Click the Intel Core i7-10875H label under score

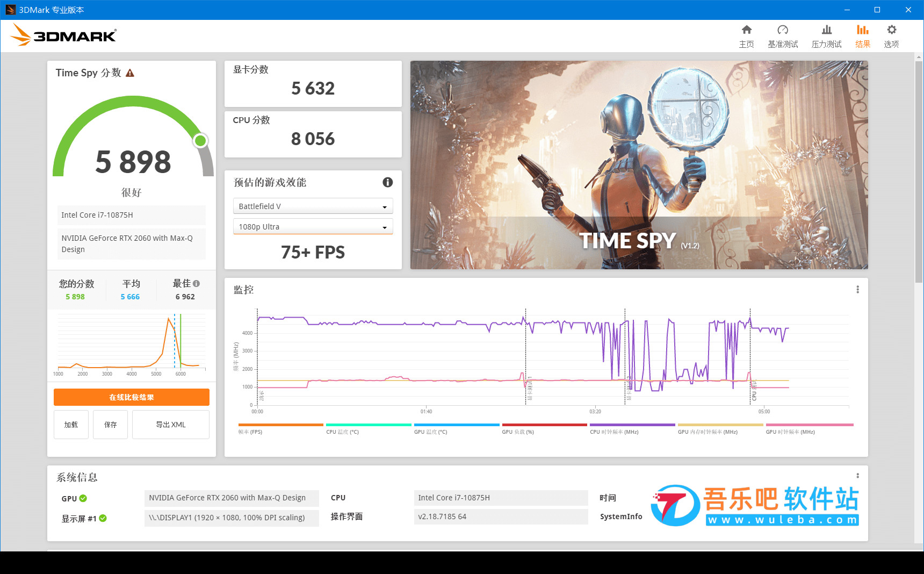[132, 215]
